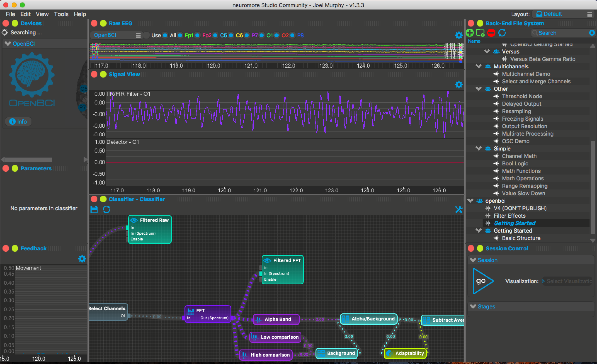Open Signal View settings gear
597x364 pixels.
pos(459,85)
